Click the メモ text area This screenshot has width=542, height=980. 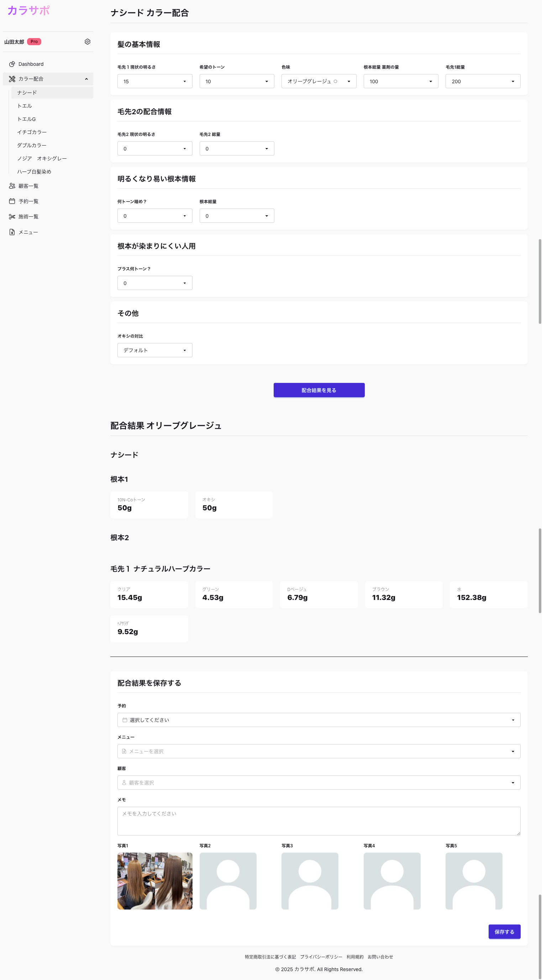319,821
